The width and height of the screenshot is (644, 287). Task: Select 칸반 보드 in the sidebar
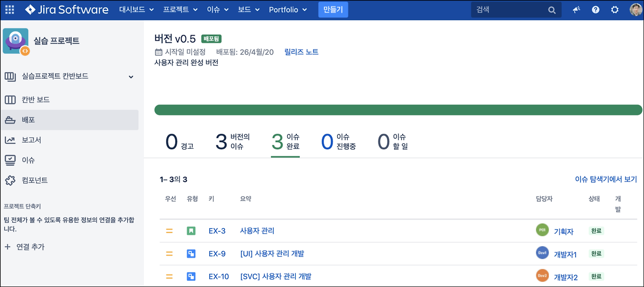tap(69, 100)
